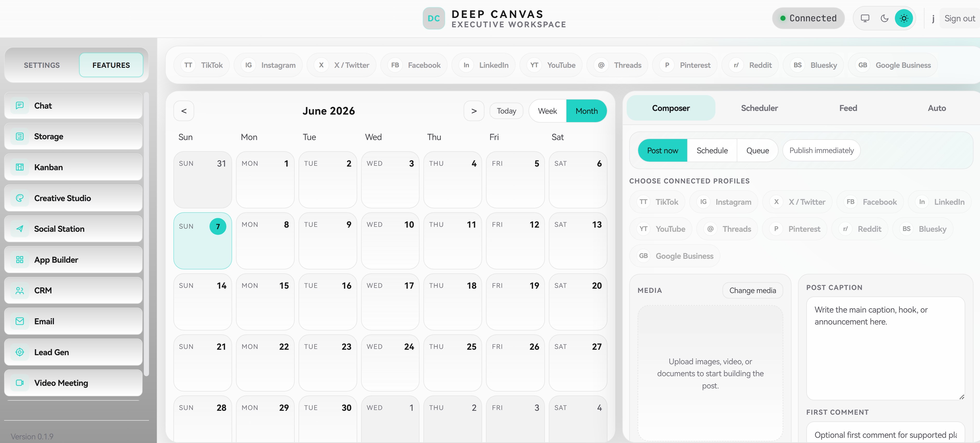The image size is (980, 443).
Task: Click the App Builder grid icon
Action: 20,260
